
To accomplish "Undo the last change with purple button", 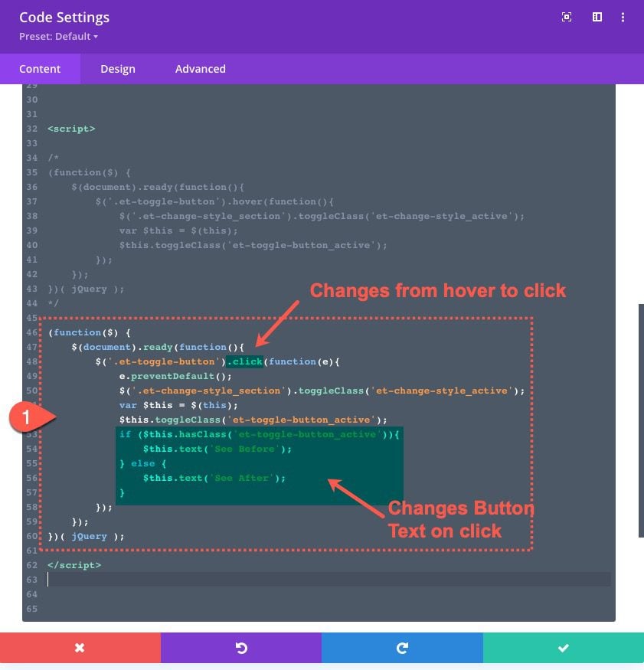I will [x=241, y=648].
